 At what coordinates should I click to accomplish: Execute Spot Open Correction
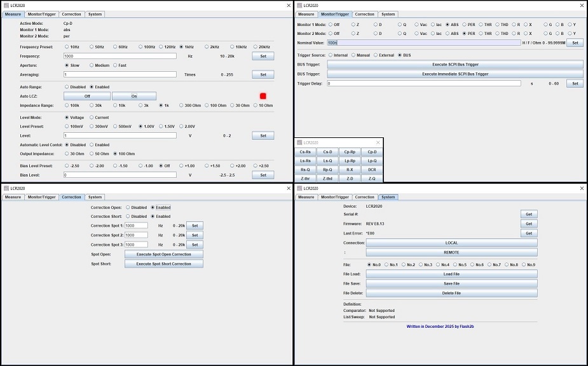[164, 254]
